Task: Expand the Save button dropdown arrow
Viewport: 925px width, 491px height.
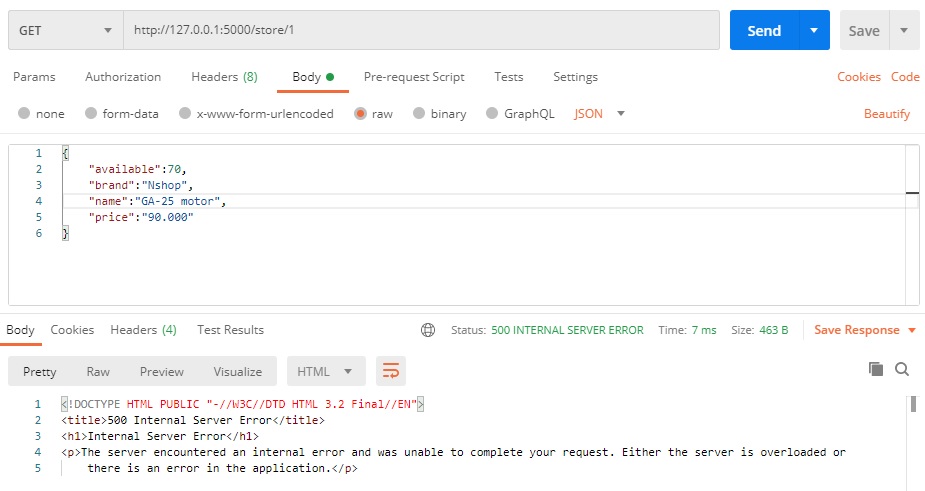Action: coord(903,30)
